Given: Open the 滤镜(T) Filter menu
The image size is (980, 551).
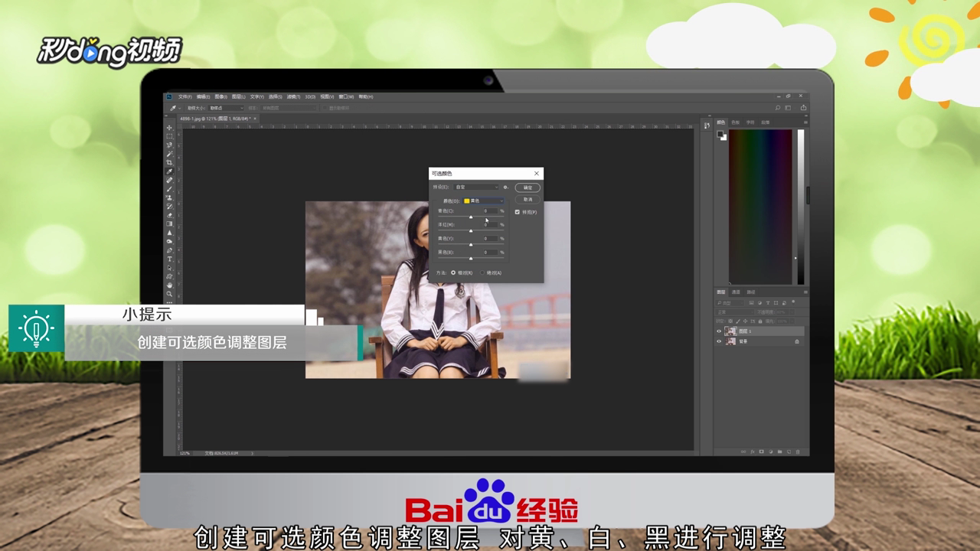Looking at the screenshot, I should (294, 96).
